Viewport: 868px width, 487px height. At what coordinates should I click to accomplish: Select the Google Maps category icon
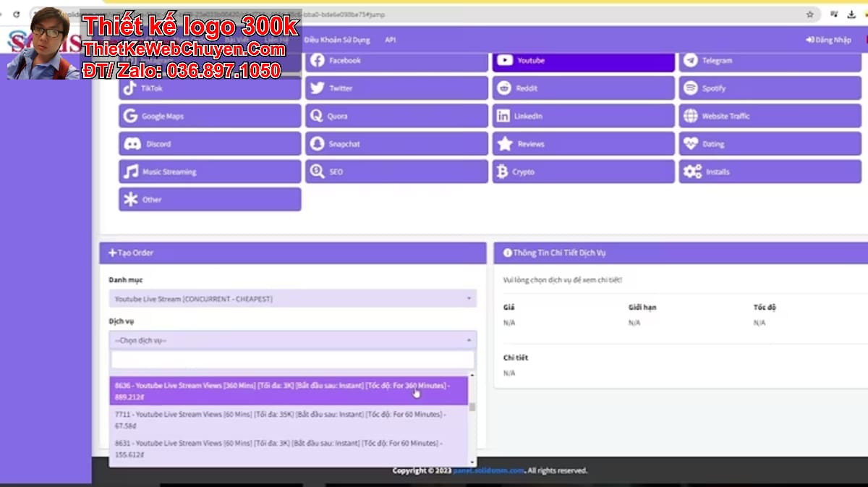coord(130,116)
